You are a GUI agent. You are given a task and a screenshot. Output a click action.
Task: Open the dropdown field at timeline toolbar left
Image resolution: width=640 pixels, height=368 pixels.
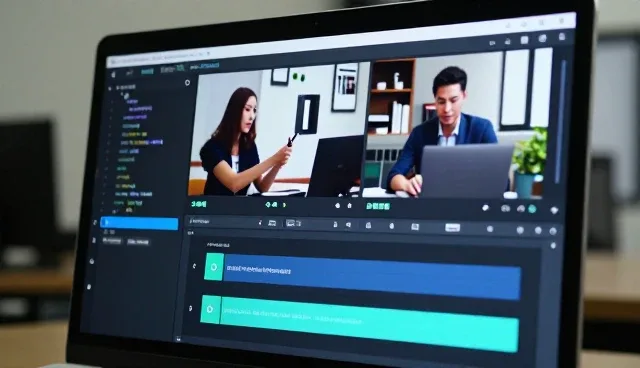point(225,222)
